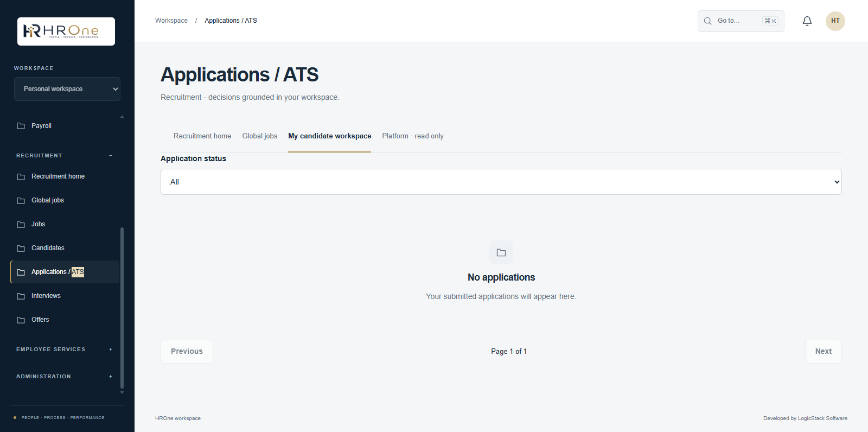The width and height of the screenshot is (868, 432).
Task: Open the Platform · read only tab
Action: pos(413,136)
